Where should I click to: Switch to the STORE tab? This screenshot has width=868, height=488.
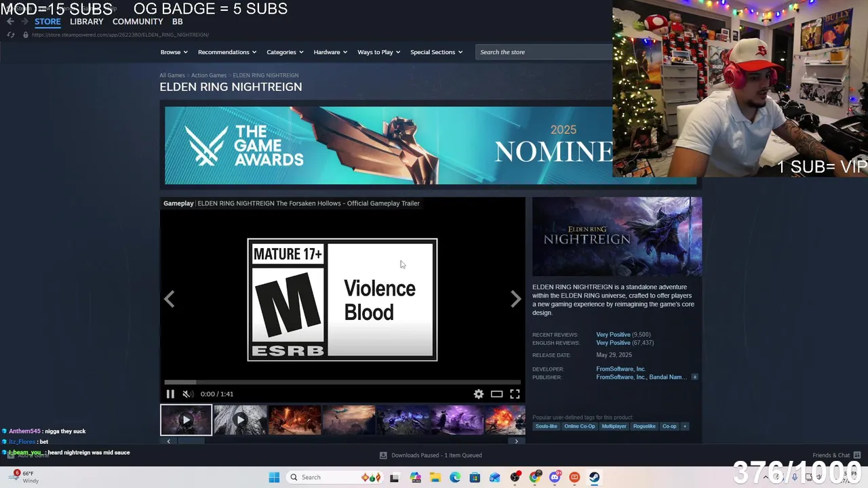pos(47,22)
